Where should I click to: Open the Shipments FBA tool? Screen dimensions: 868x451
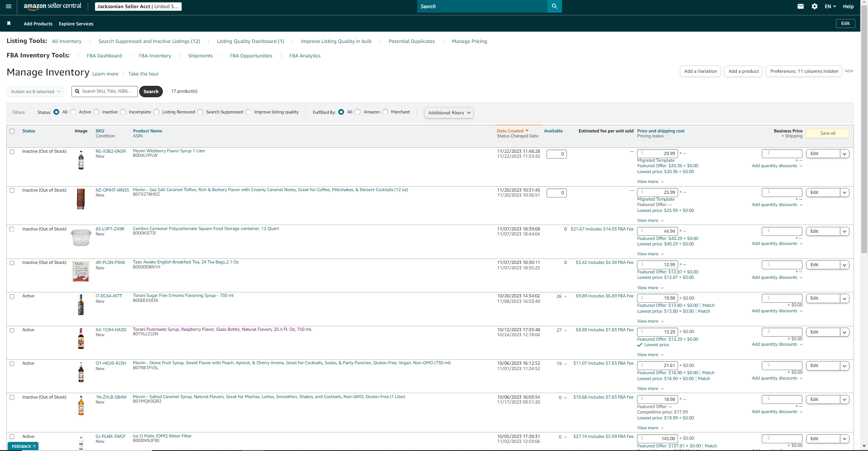(x=200, y=56)
